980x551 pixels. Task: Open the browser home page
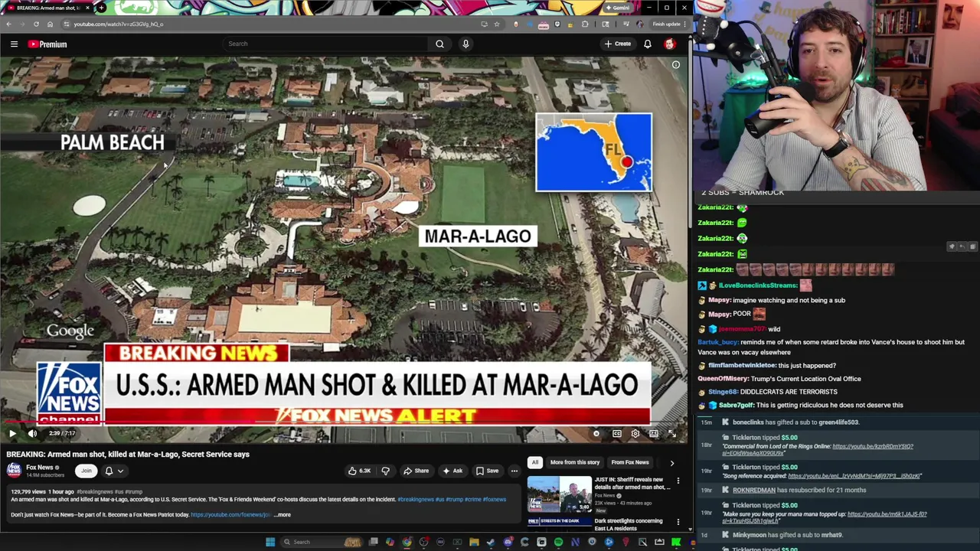(50, 24)
